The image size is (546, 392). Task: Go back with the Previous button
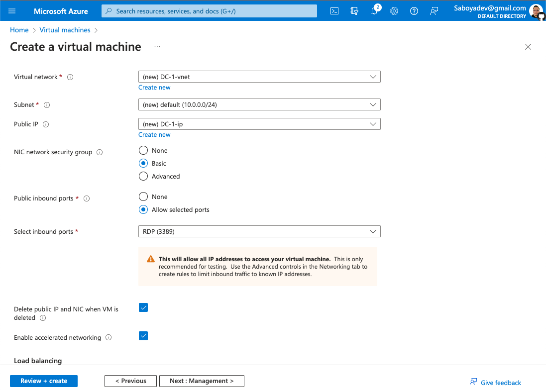130,381
